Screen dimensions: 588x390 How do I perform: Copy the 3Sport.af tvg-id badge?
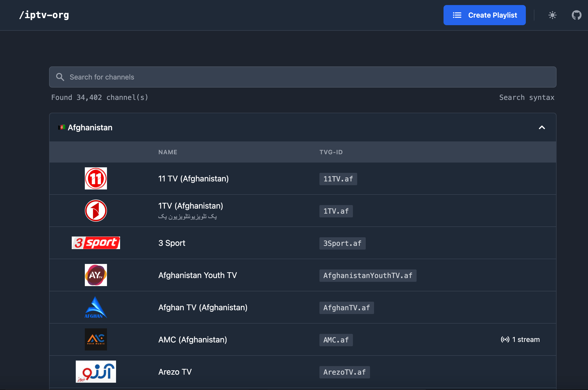coord(342,243)
